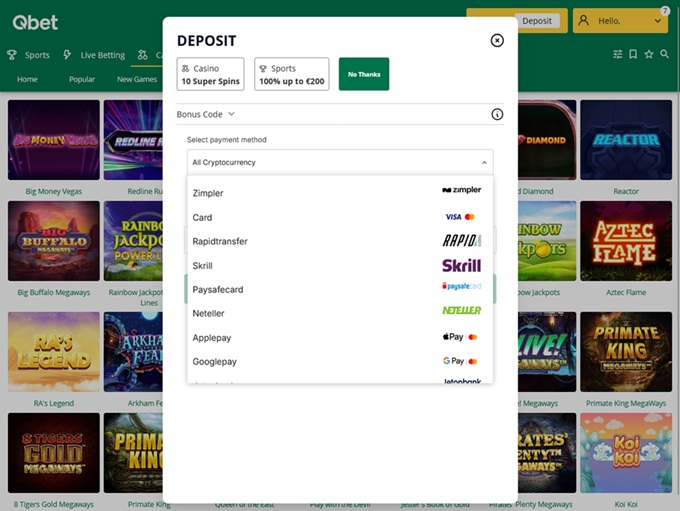Open the Aztec Flame game thumbnail
Screen dimensions: 680x511
[x=625, y=241]
